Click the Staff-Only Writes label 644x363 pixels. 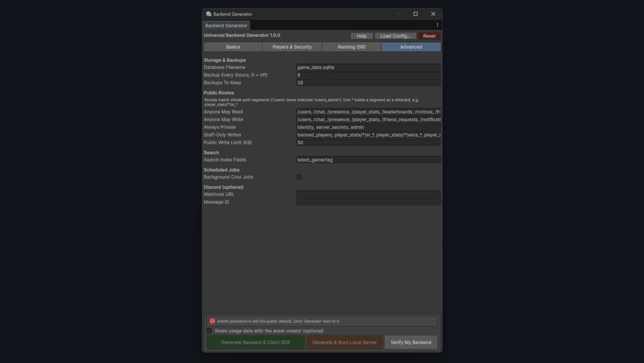[x=223, y=135]
